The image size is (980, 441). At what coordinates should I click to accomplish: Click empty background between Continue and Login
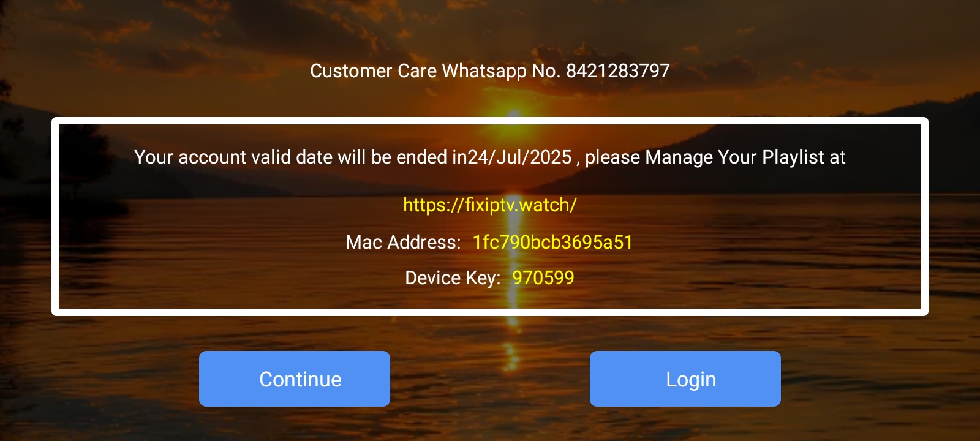[490, 379]
